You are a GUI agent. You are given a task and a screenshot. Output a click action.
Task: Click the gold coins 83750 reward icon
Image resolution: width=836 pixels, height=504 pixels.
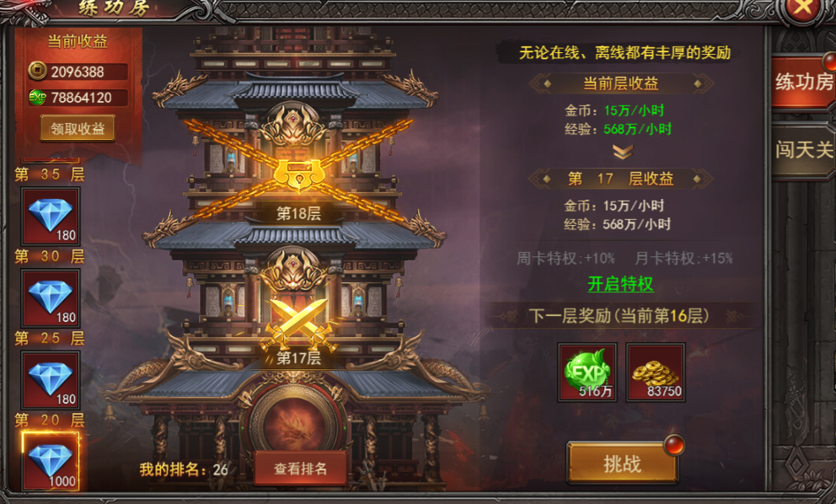point(656,373)
